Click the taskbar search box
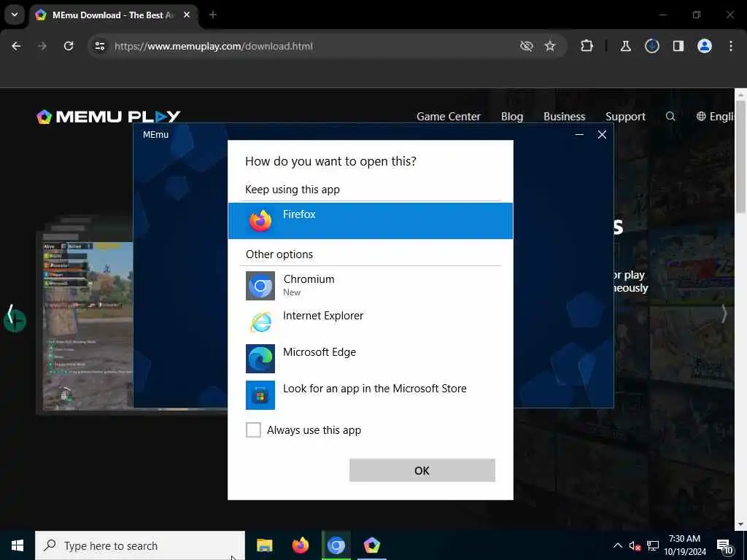This screenshot has height=560, width=747. point(140,545)
